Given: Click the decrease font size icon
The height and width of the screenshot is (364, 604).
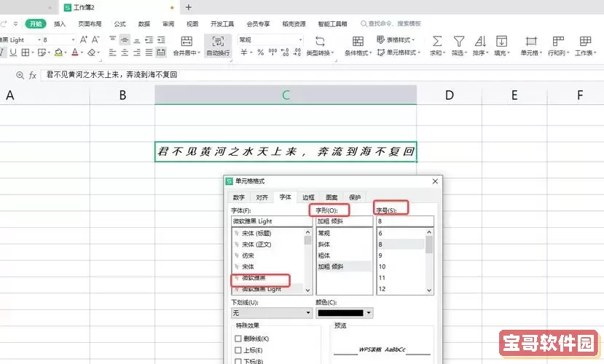Looking at the screenshot, I should click(x=95, y=39).
